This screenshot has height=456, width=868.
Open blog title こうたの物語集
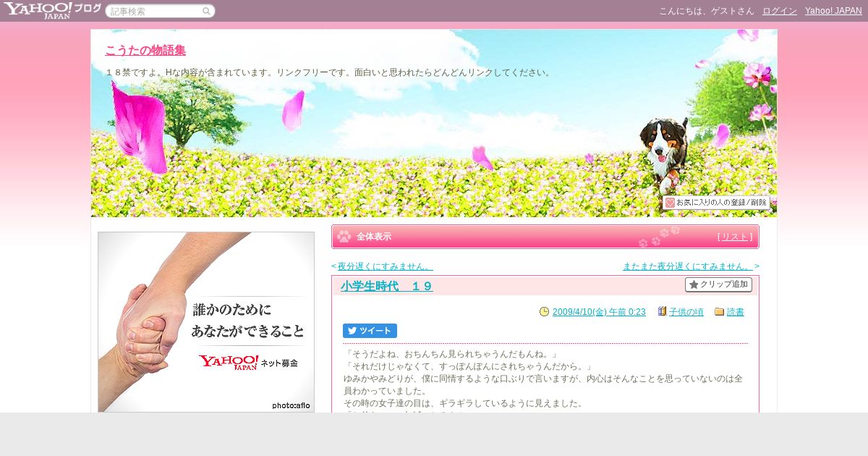pos(145,50)
